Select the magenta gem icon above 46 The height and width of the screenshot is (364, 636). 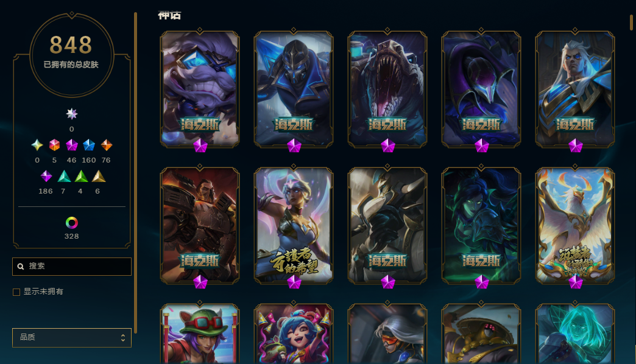(72, 145)
